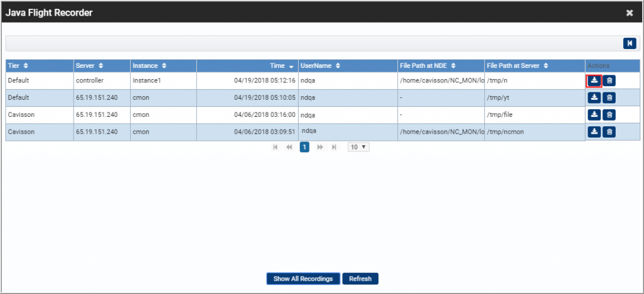Go to last page of recordings

335,147
